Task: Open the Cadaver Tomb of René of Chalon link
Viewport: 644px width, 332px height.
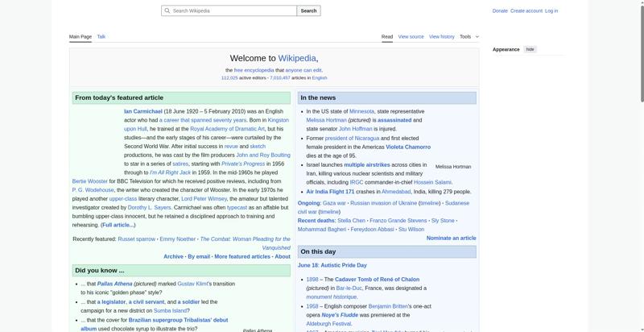Action: coord(377,280)
